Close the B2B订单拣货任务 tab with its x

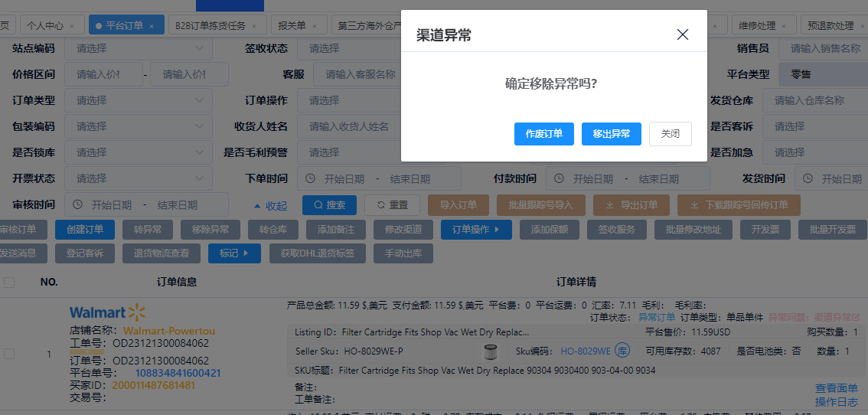pos(254,26)
